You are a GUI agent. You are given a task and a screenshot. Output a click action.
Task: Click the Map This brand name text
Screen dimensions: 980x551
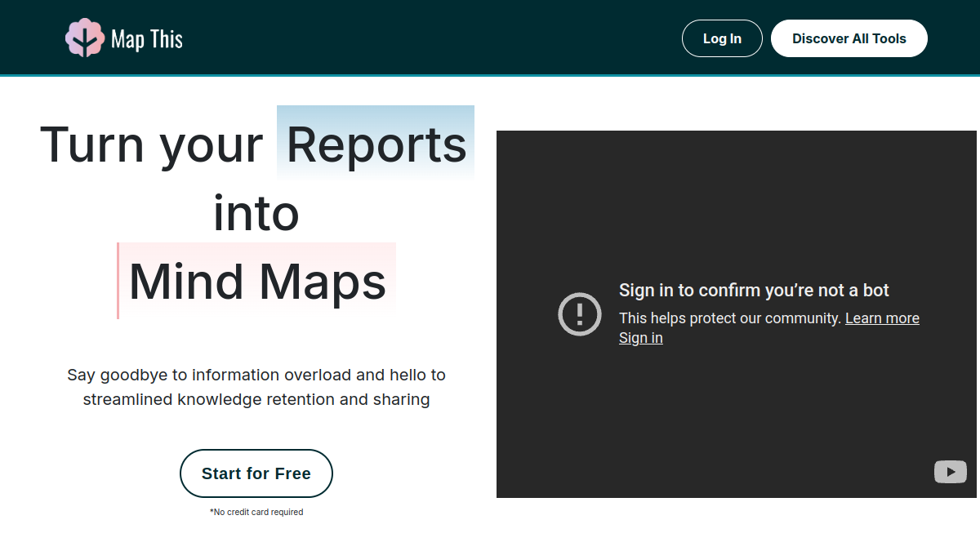(147, 38)
